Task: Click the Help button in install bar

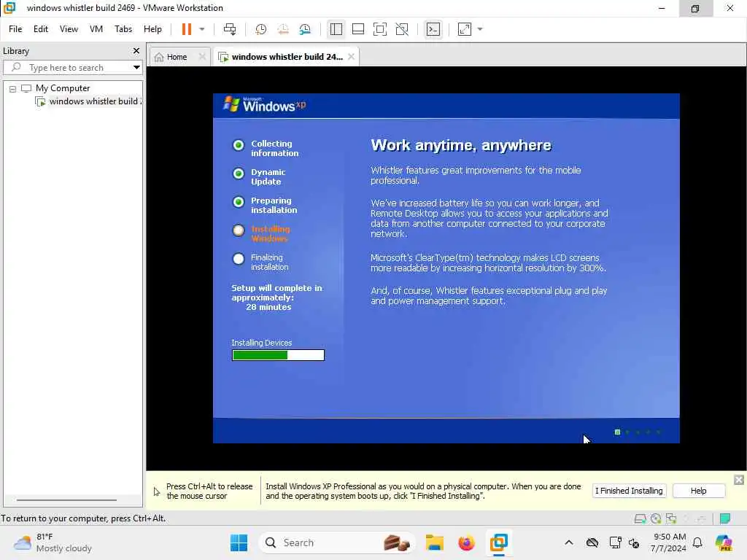Action: (698, 491)
